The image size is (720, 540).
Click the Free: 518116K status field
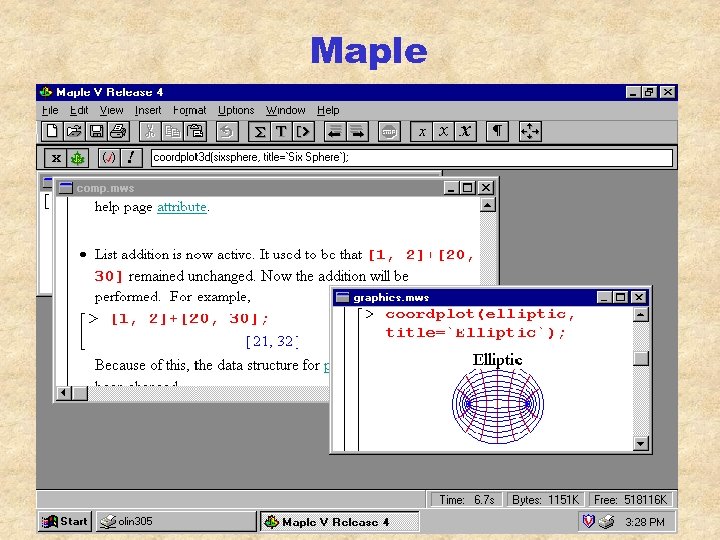[x=630, y=500]
